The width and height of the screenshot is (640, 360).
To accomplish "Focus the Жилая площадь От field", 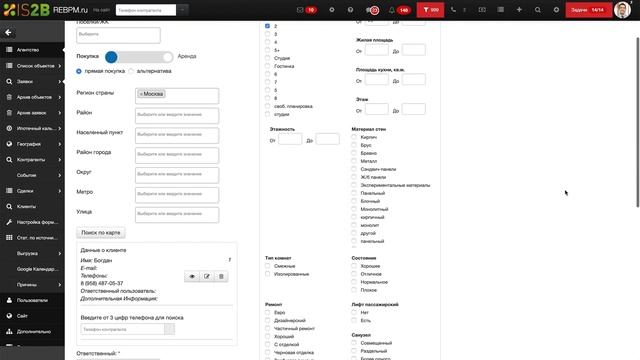I will coord(376,50).
